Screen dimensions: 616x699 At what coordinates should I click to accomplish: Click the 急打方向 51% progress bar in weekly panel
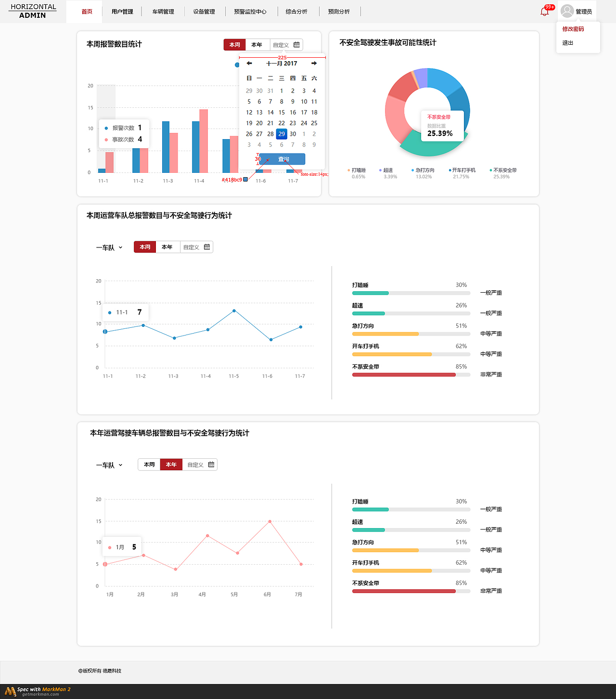click(x=411, y=334)
